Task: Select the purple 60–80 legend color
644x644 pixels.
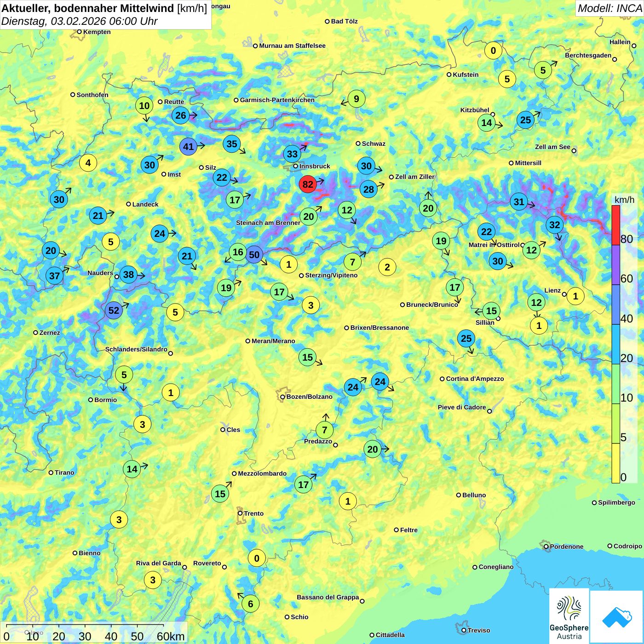Action: coord(615,265)
